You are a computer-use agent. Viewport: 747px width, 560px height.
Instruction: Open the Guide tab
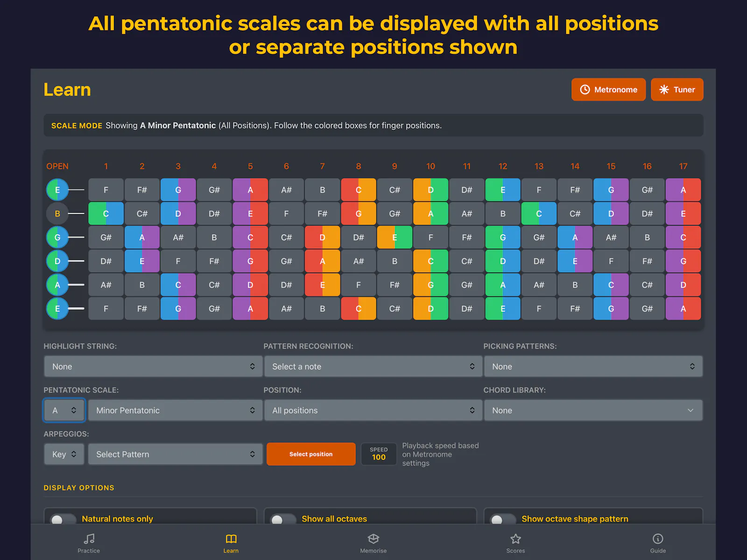point(658,543)
